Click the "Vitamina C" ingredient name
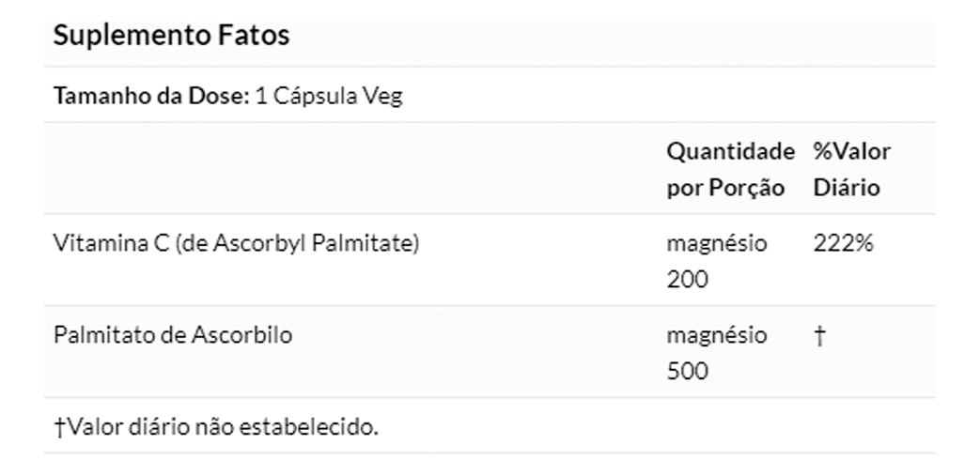 [x=111, y=243]
